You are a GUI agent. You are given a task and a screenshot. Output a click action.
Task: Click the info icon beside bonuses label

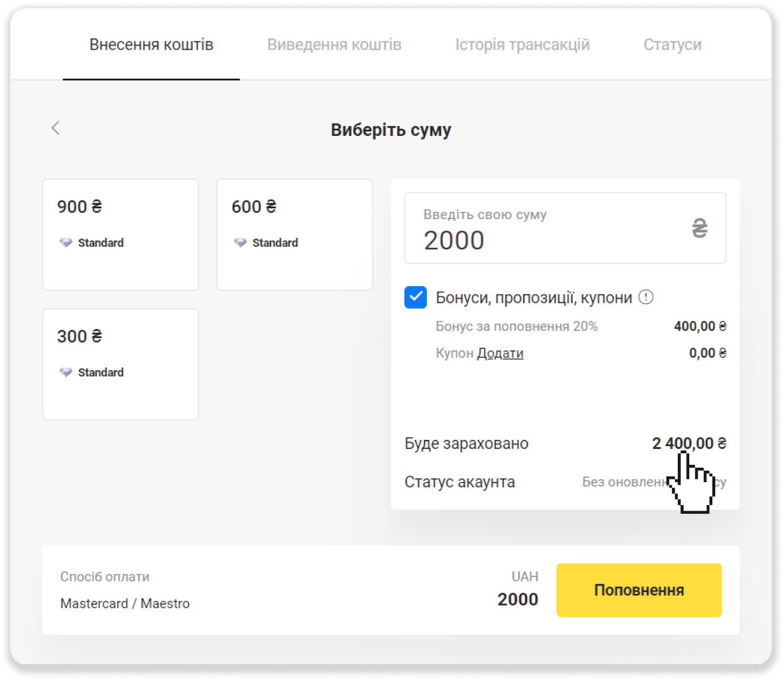tap(646, 297)
